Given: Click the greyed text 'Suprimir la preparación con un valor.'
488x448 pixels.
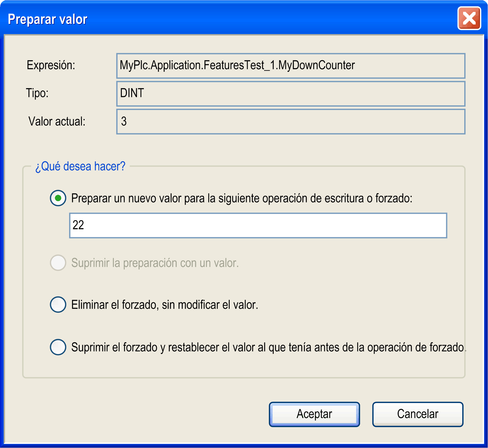Looking at the screenshot, I should pos(155,263).
